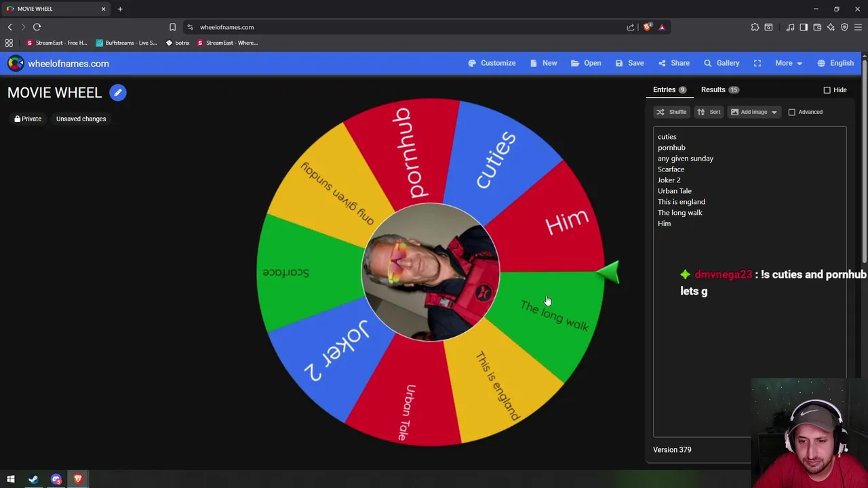Click the Private visibility button

tap(28, 119)
